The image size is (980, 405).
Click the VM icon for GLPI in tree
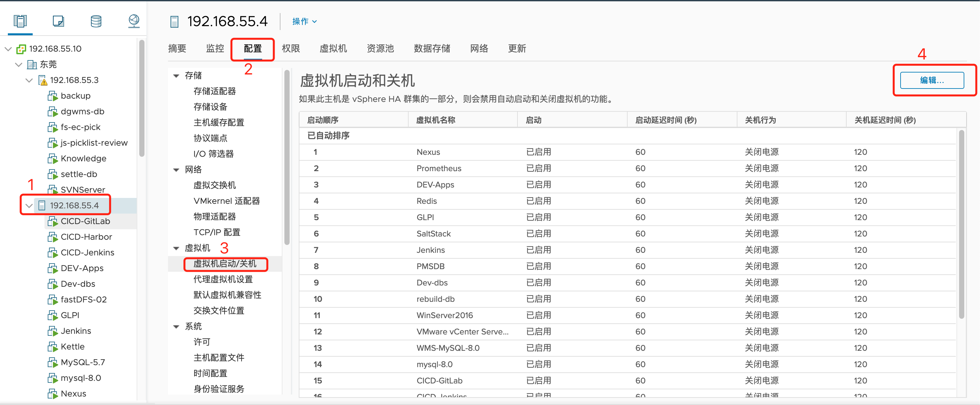53,315
